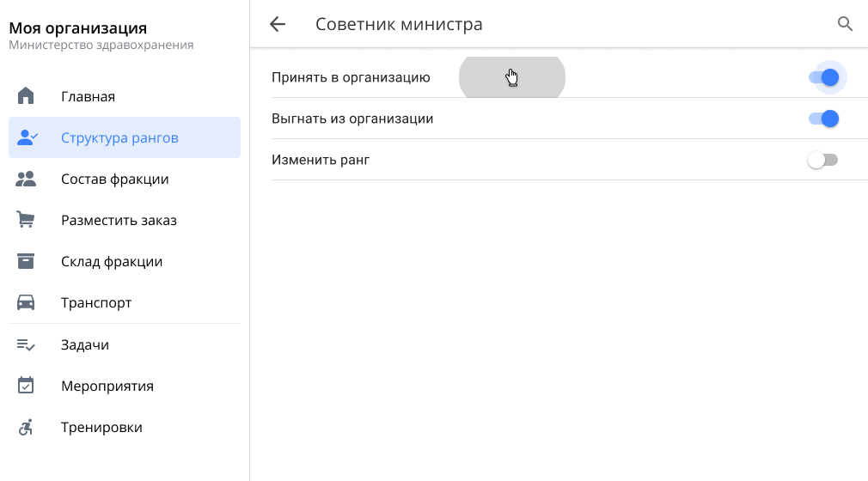Enable the Изменить ранг toggle
This screenshot has height=481, width=868.
point(822,160)
